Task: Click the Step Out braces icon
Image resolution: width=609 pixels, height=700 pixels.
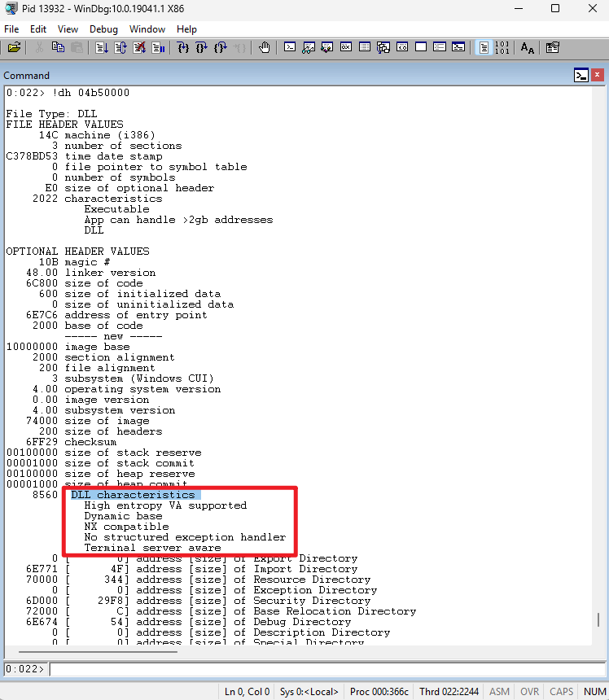Action: [x=221, y=48]
